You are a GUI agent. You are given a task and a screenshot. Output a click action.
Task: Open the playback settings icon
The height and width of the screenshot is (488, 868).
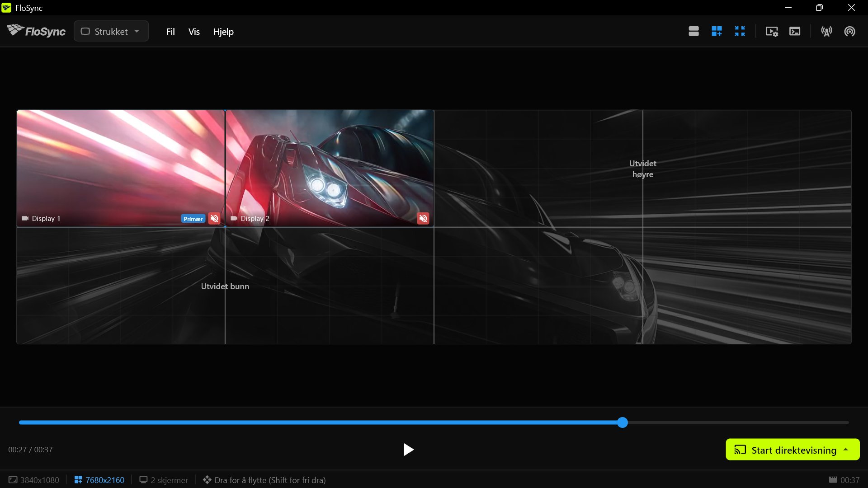(772, 31)
